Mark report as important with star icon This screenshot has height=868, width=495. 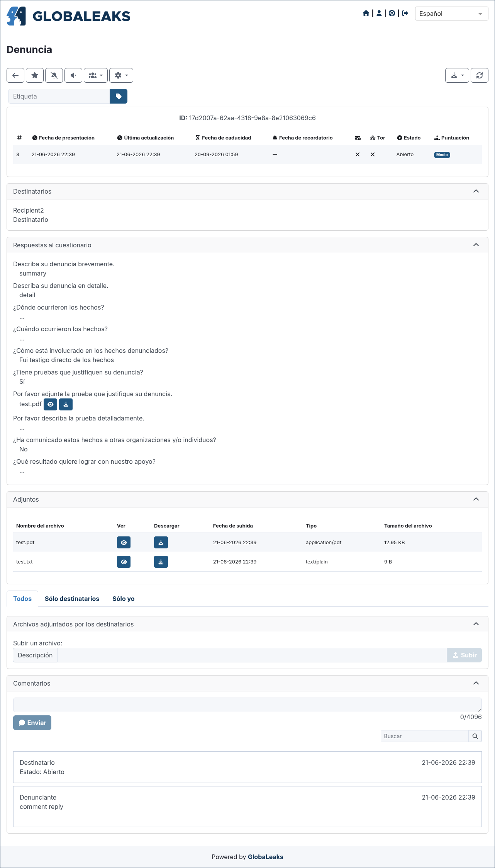click(35, 75)
